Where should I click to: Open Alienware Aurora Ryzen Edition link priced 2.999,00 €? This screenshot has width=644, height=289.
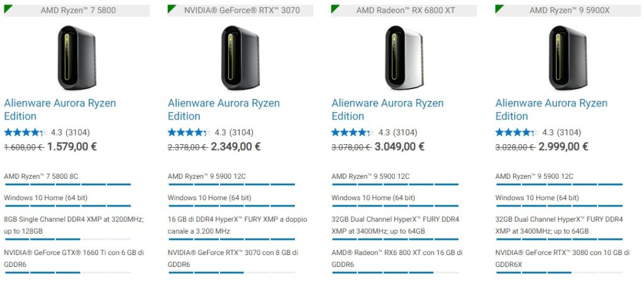pos(551,110)
